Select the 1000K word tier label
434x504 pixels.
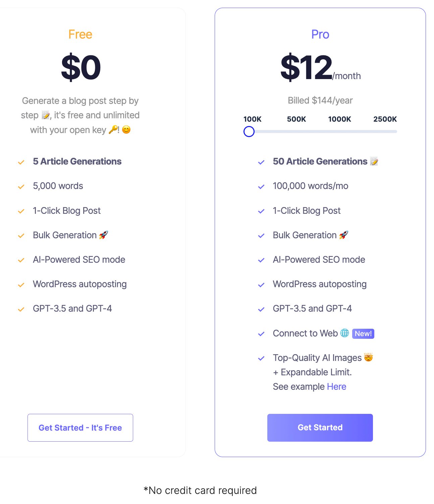click(339, 119)
